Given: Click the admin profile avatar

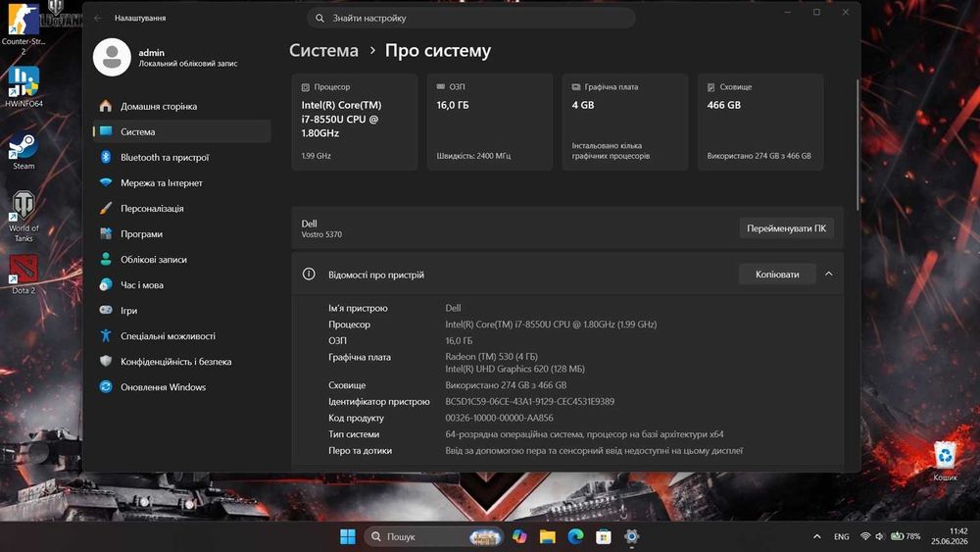Looking at the screenshot, I should pyautogui.click(x=112, y=57).
